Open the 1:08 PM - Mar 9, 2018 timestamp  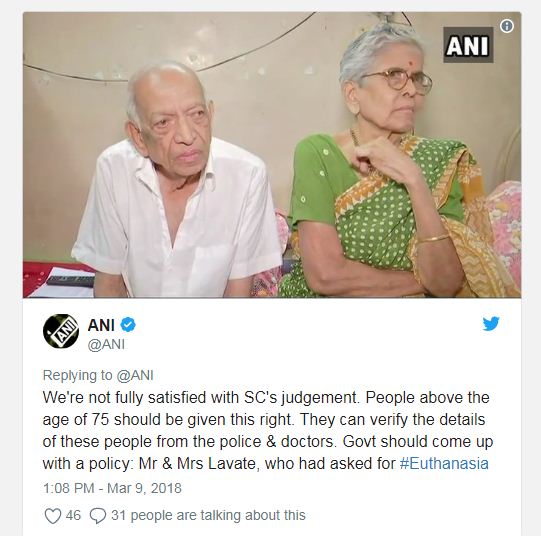(112, 488)
